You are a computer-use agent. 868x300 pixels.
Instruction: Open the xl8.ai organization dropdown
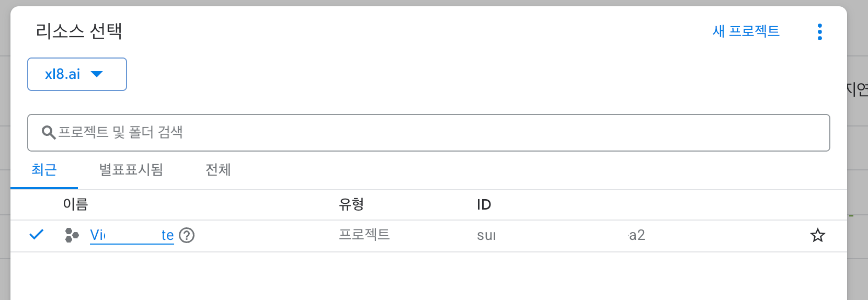[x=77, y=74]
